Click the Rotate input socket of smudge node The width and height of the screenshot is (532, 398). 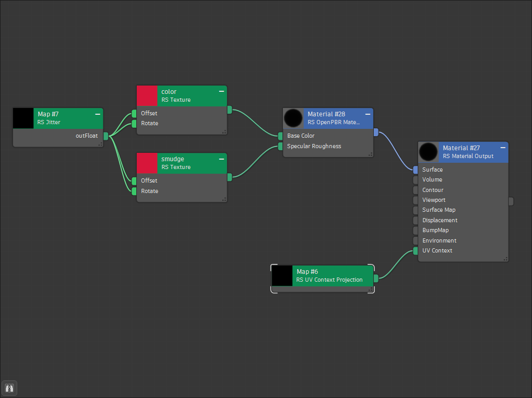point(134,191)
